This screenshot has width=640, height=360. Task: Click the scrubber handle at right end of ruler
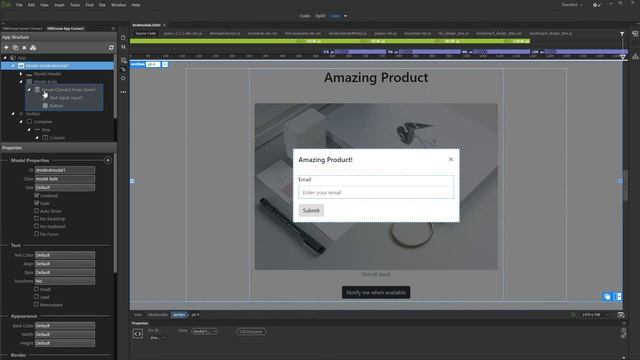(x=622, y=57)
